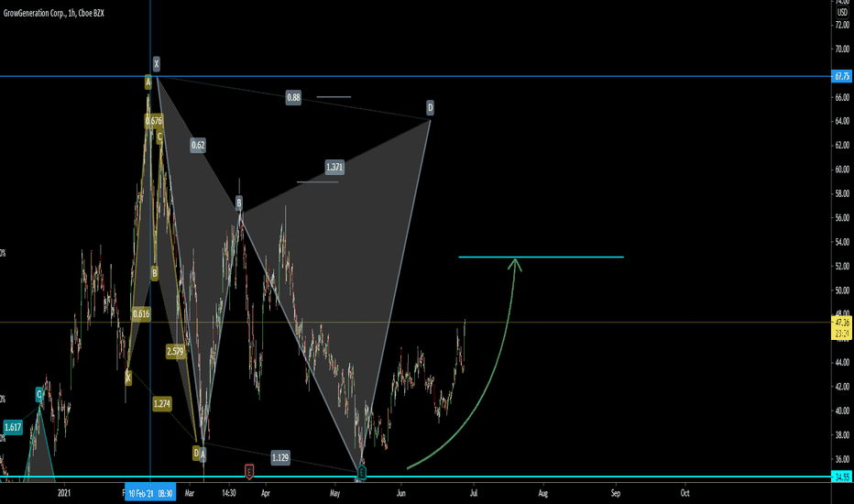Click the 64.00 price axis tick
854x504 pixels.
click(842, 121)
